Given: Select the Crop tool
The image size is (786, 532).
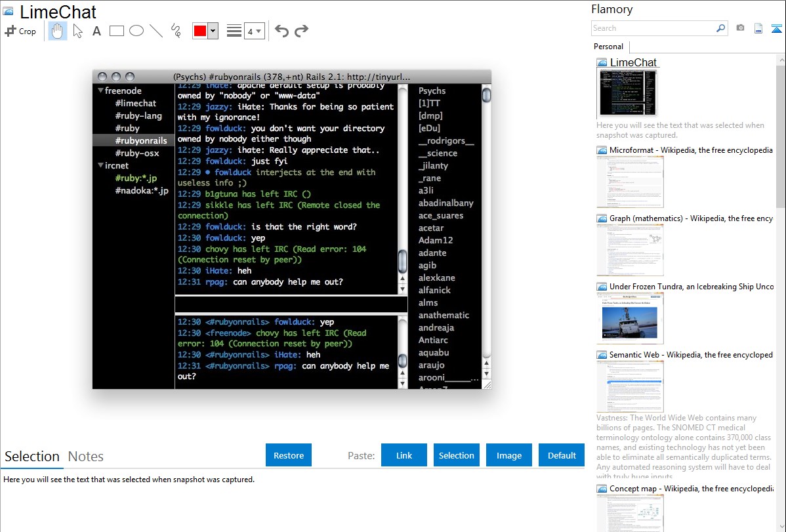Looking at the screenshot, I should 20,31.
